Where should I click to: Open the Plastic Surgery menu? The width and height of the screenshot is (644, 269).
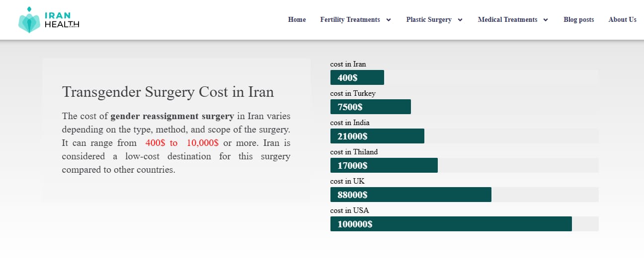[429, 20]
